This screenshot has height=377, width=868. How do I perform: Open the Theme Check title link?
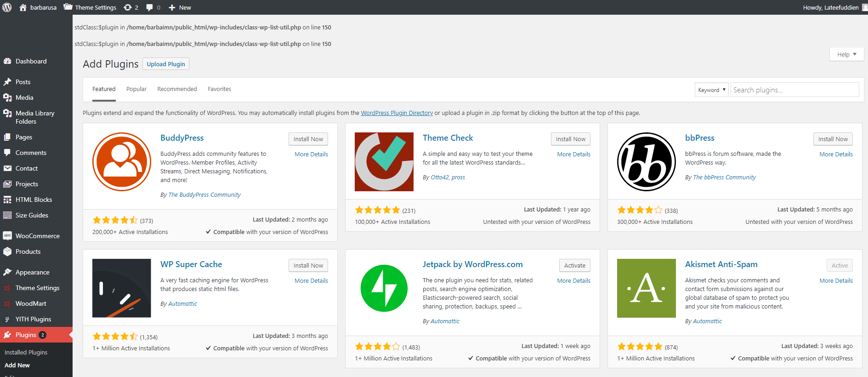coord(448,138)
